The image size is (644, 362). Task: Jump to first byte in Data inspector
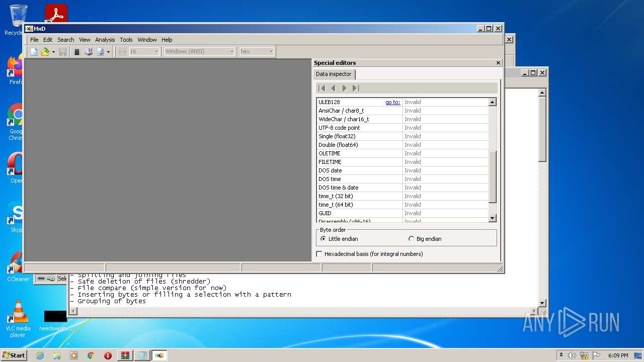point(322,88)
